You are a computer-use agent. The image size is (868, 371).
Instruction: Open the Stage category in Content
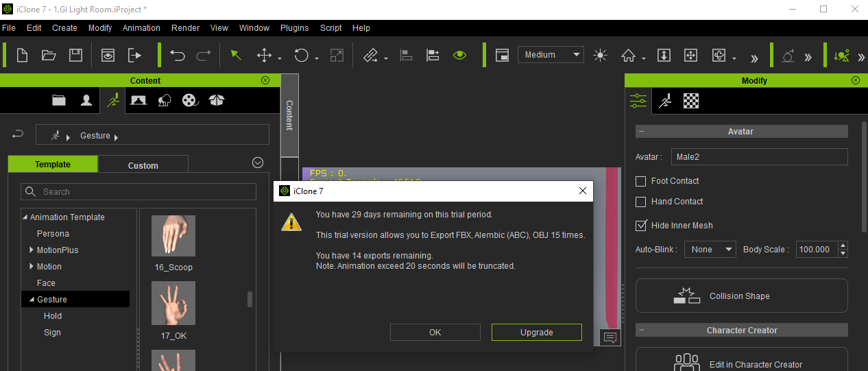click(138, 100)
